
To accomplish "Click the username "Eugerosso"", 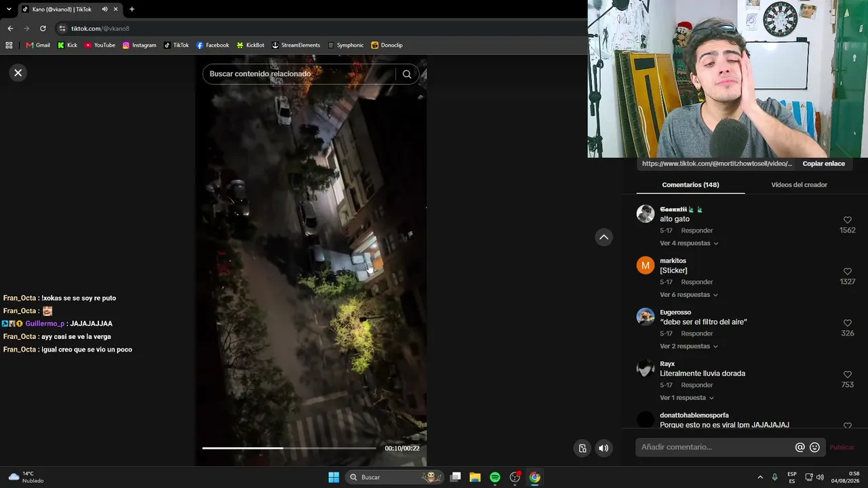I will (675, 312).
